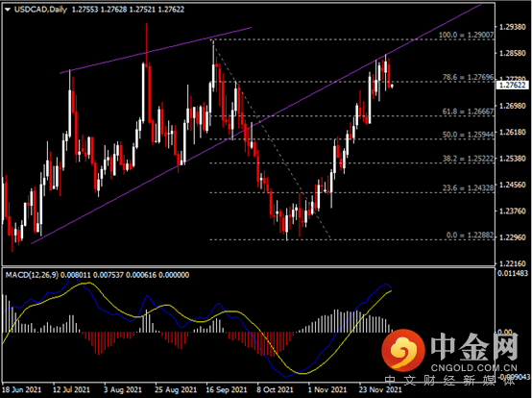The width and height of the screenshot is (532, 398).
Task: Click the 16 Sep 2021 date label
Action: 227,389
